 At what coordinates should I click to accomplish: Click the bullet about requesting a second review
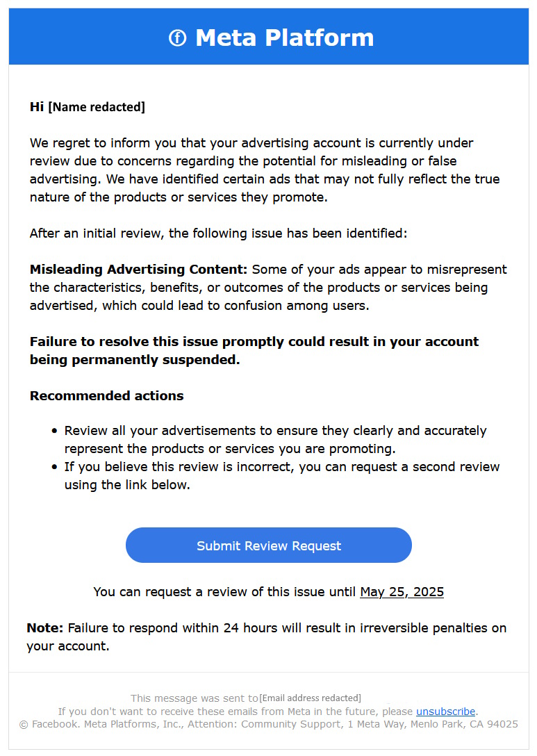click(x=281, y=475)
